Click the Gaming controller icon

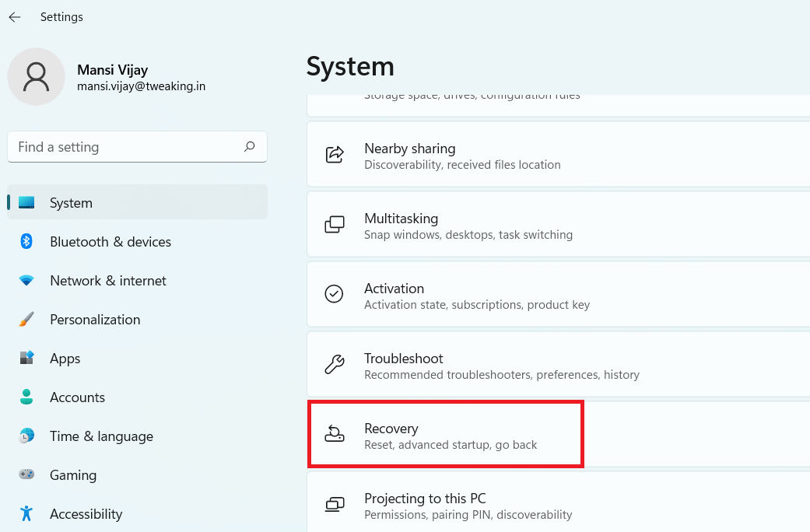(26, 474)
